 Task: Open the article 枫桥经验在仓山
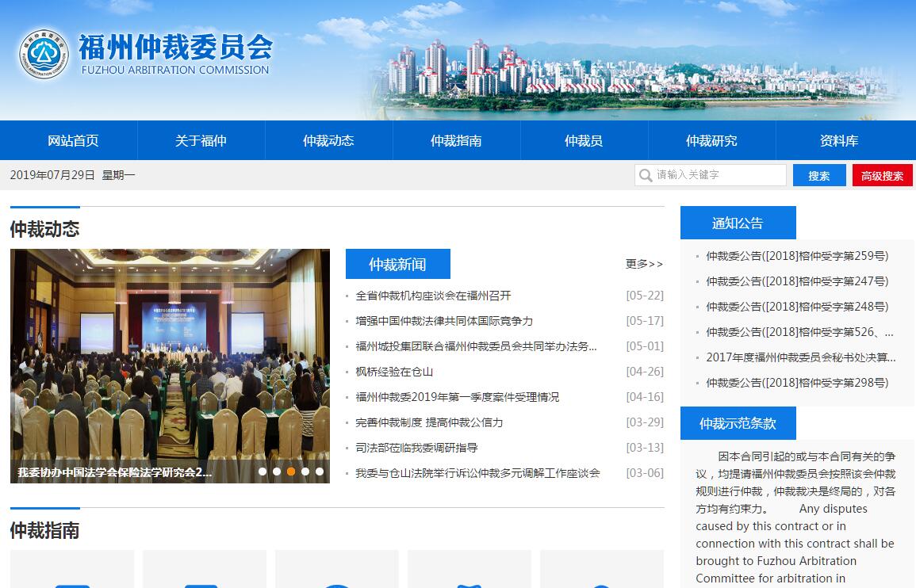394,372
